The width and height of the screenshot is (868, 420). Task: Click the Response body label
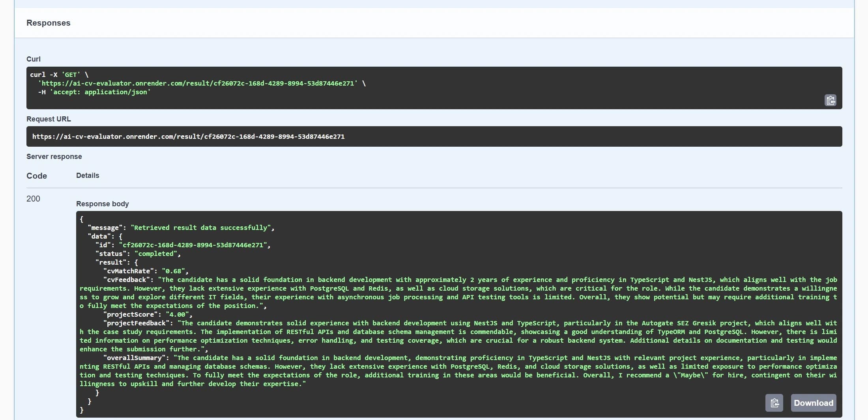(102, 204)
